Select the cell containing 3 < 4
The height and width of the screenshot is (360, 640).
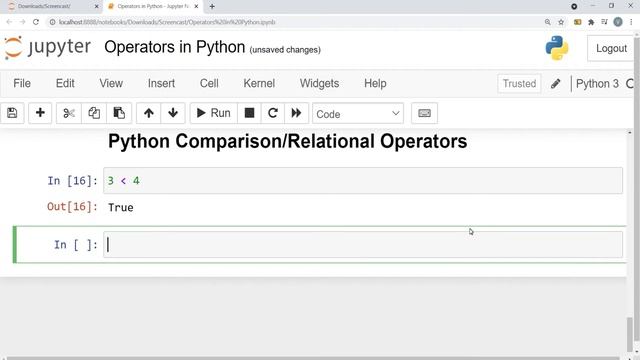click(x=363, y=180)
